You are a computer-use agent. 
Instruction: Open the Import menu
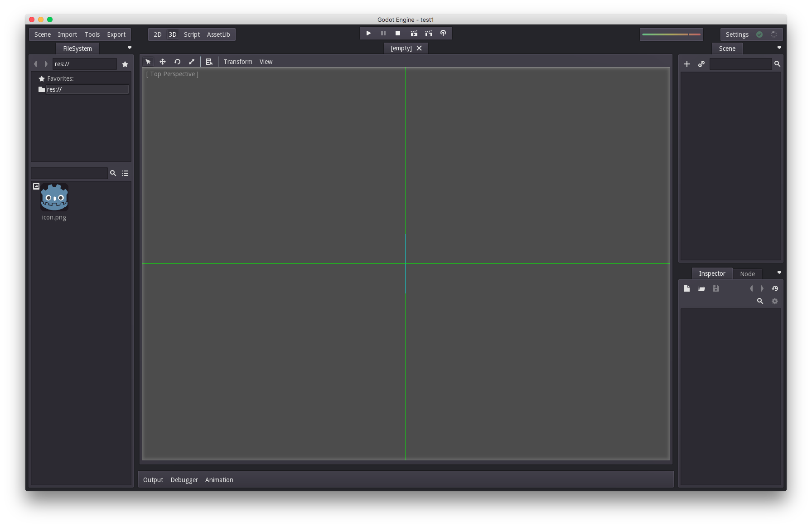click(68, 34)
